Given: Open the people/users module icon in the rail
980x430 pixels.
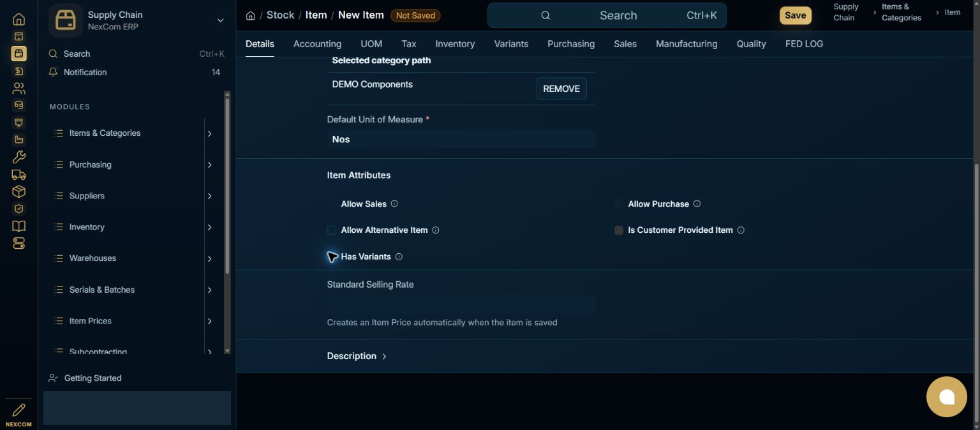Looking at the screenshot, I should pyautogui.click(x=19, y=88).
